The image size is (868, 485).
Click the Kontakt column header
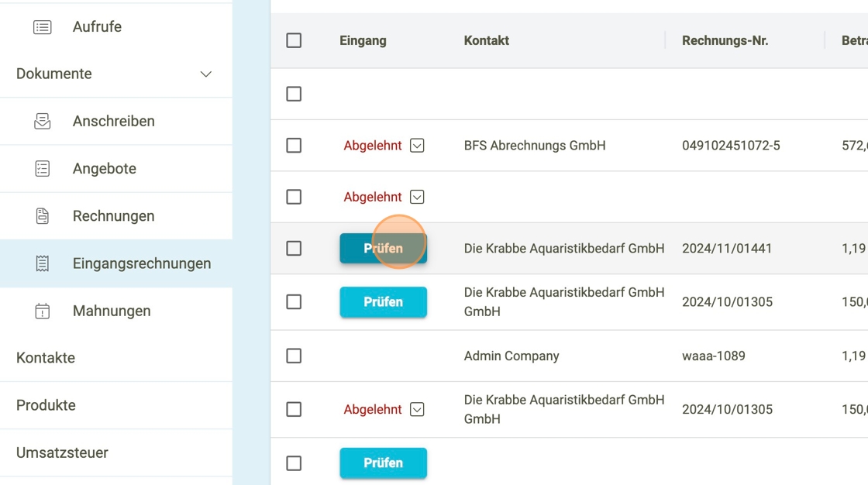tap(486, 40)
